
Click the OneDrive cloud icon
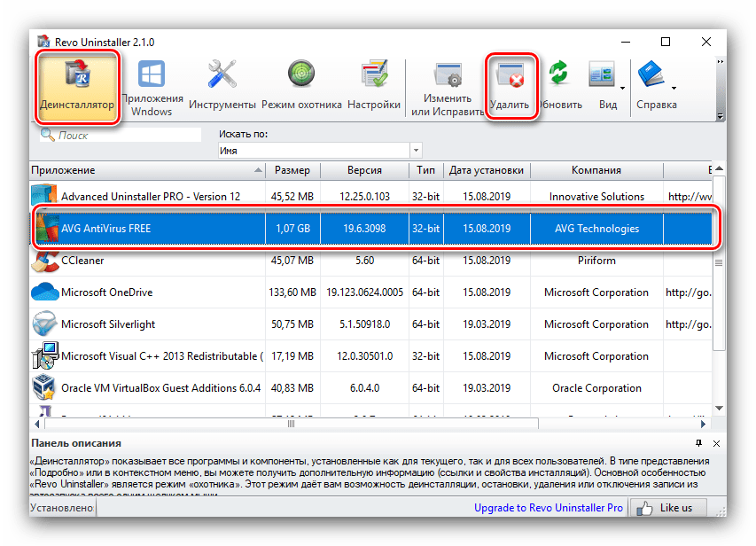(x=44, y=292)
